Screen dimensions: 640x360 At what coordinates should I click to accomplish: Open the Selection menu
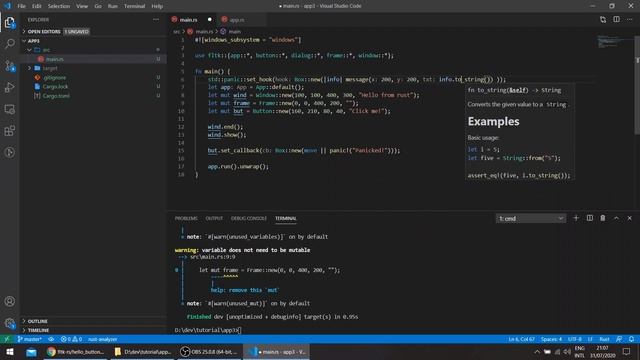click(x=59, y=6)
